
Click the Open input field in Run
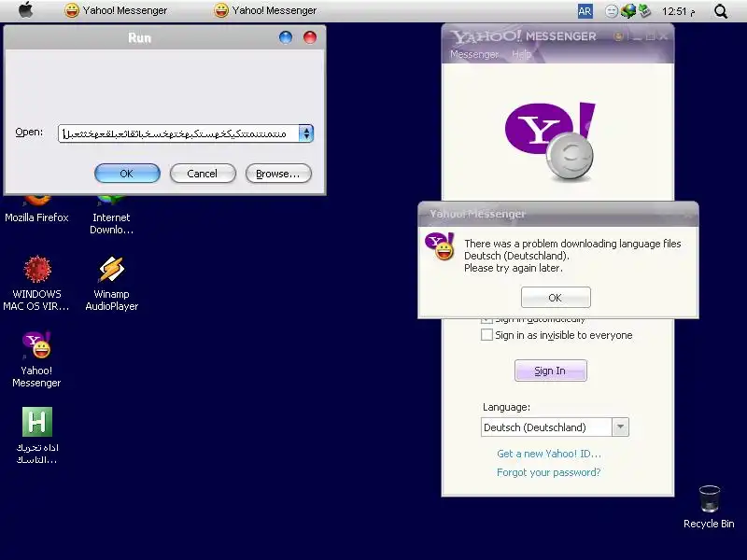tap(178, 133)
